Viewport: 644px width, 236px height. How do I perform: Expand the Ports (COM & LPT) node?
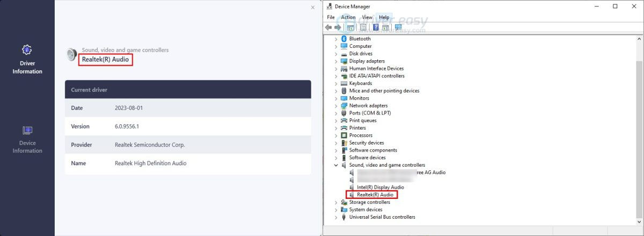(336, 113)
